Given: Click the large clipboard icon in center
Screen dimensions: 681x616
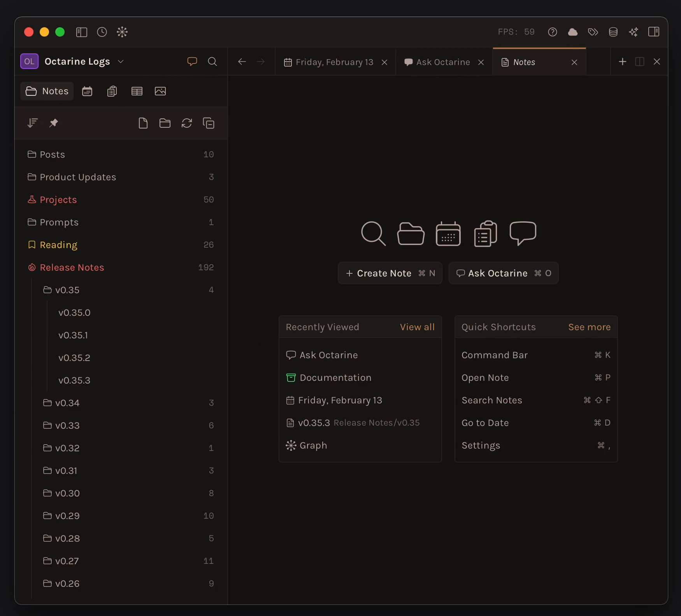Looking at the screenshot, I should [486, 234].
